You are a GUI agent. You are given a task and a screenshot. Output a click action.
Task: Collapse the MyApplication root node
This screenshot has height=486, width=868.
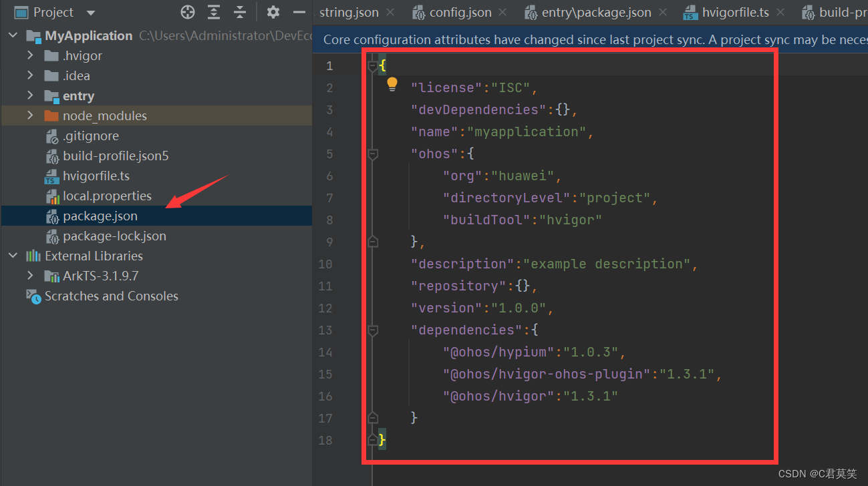click(x=13, y=35)
